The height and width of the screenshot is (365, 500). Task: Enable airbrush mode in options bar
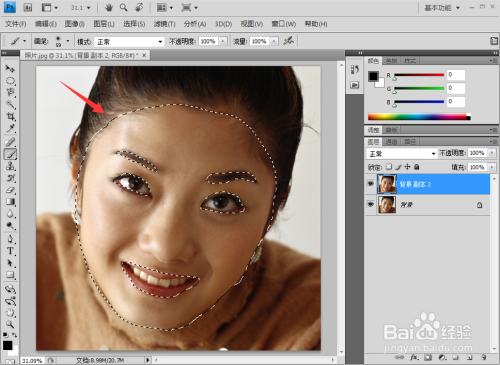[x=288, y=41]
